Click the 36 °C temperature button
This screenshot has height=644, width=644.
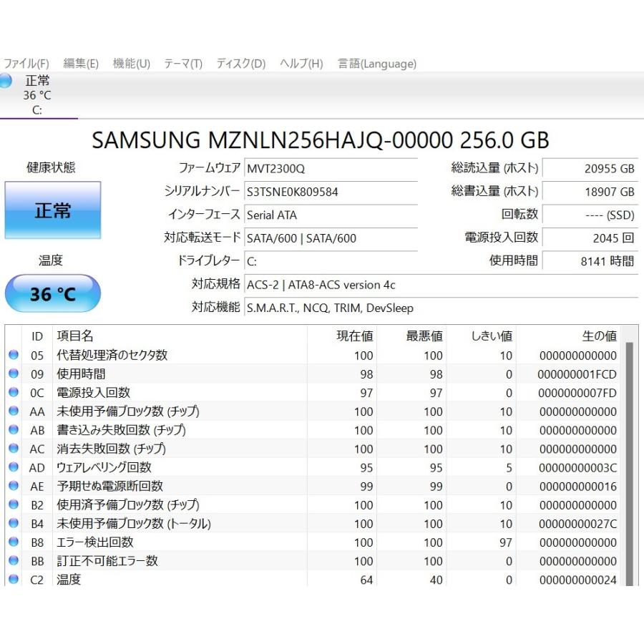[52, 293]
